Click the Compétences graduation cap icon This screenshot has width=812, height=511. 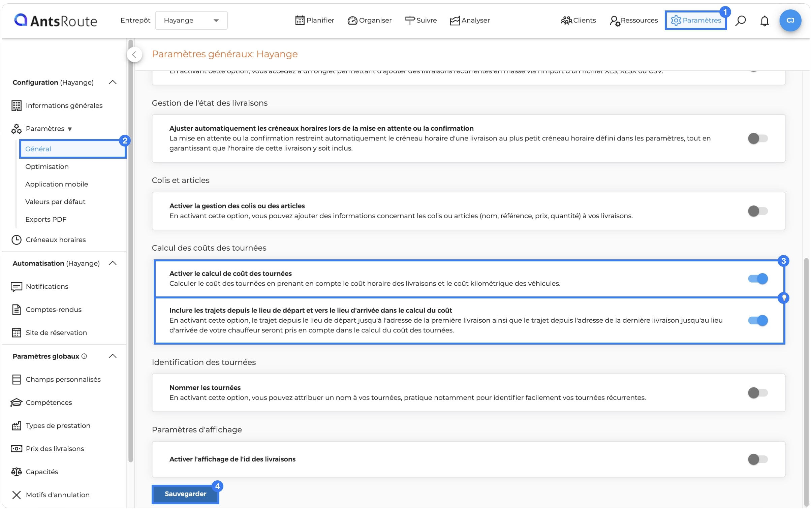coord(16,403)
